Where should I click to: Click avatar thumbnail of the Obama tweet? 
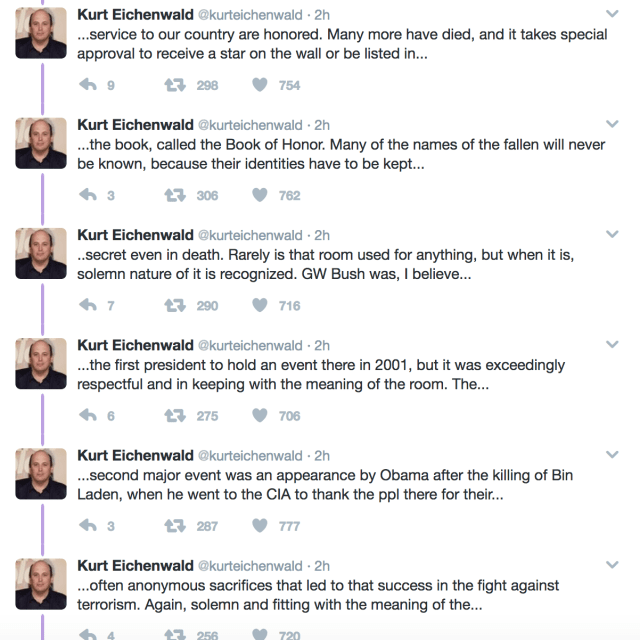tap(41, 473)
